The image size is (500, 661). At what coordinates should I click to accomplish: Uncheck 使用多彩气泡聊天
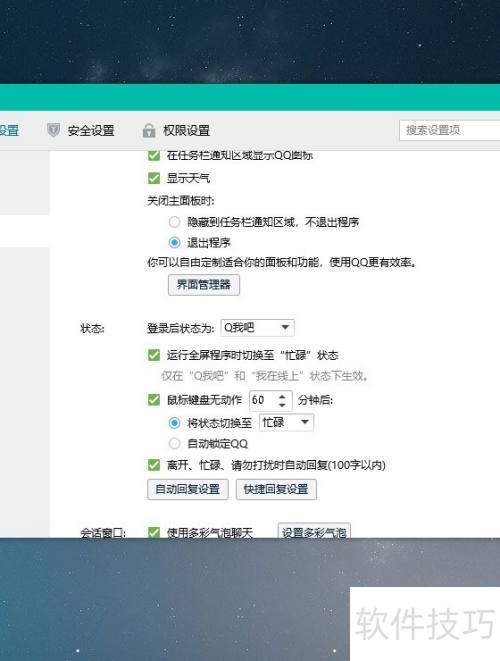154,532
